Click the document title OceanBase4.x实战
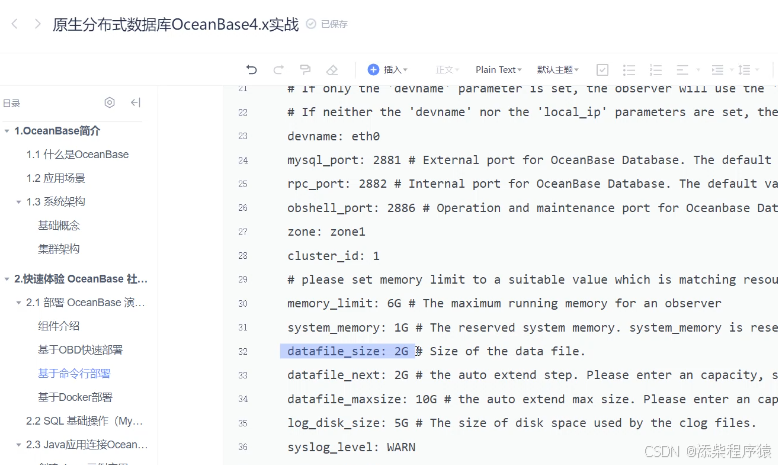The image size is (778, 465). pos(176,24)
